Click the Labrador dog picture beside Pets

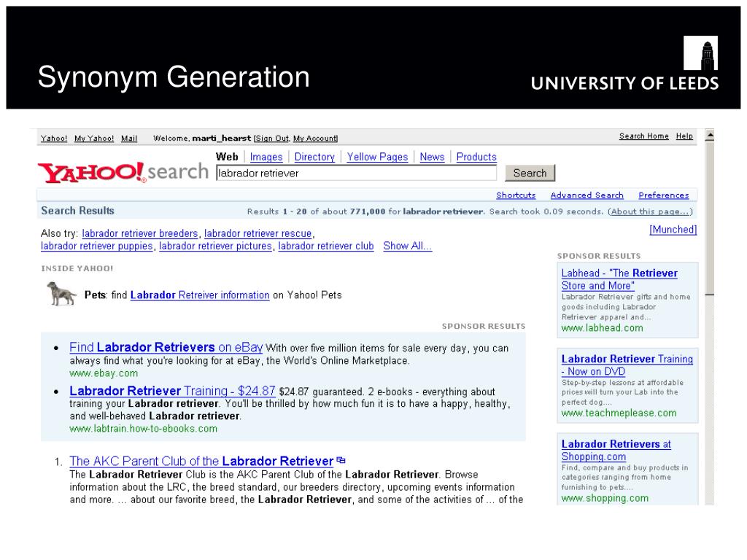pos(61,293)
